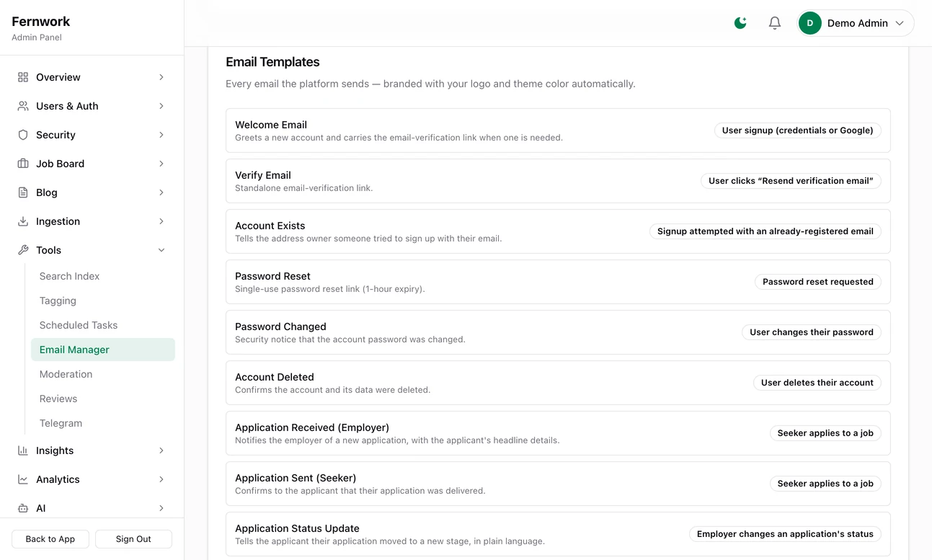Screen dimensions: 932x560
Task: Click the Sign Out button
Action: pyautogui.click(x=133, y=539)
